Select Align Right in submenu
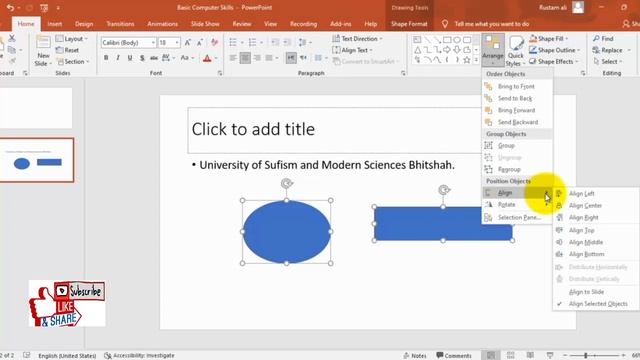The width and height of the screenshot is (640, 360). click(596, 218)
